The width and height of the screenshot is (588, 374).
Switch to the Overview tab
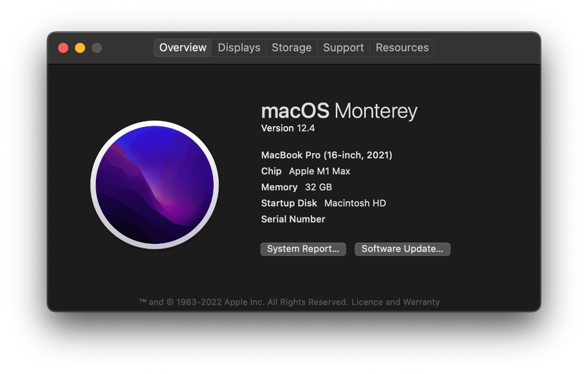(x=183, y=48)
